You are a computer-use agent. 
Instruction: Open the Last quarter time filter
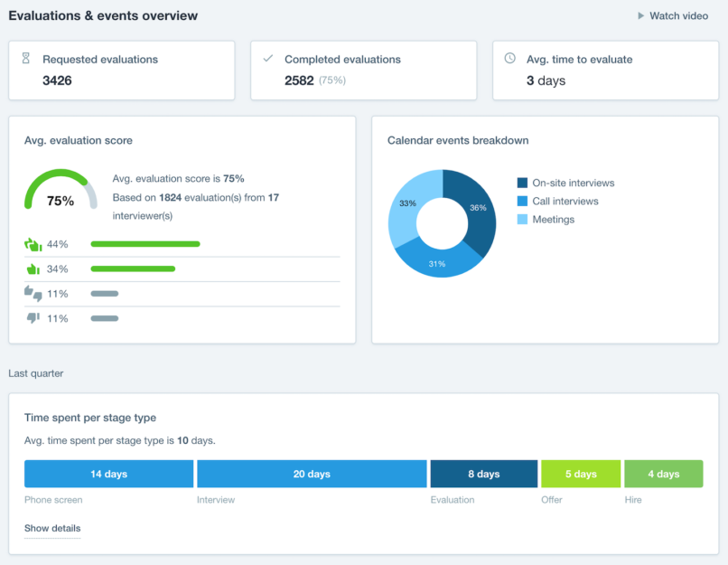click(35, 373)
